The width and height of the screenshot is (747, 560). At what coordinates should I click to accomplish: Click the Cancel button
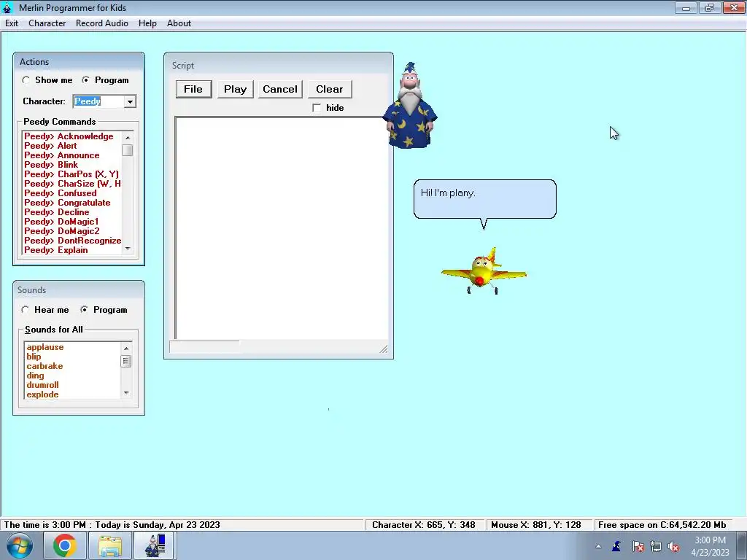pyautogui.click(x=280, y=89)
